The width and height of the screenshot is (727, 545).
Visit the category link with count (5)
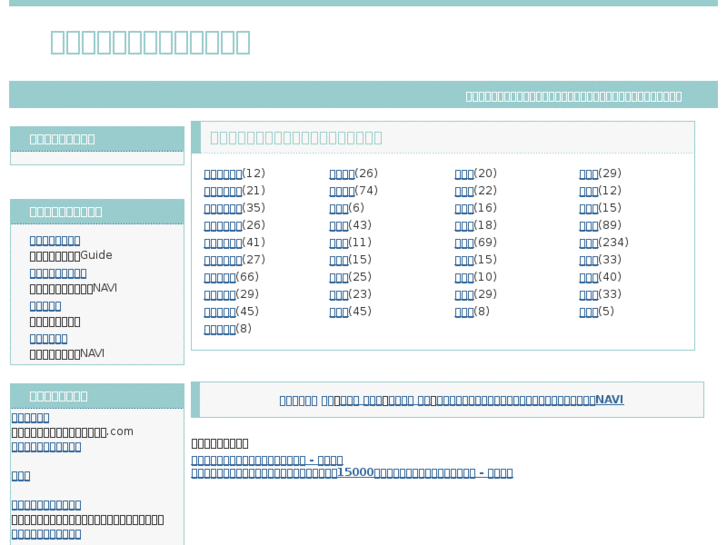pyautogui.click(x=588, y=312)
